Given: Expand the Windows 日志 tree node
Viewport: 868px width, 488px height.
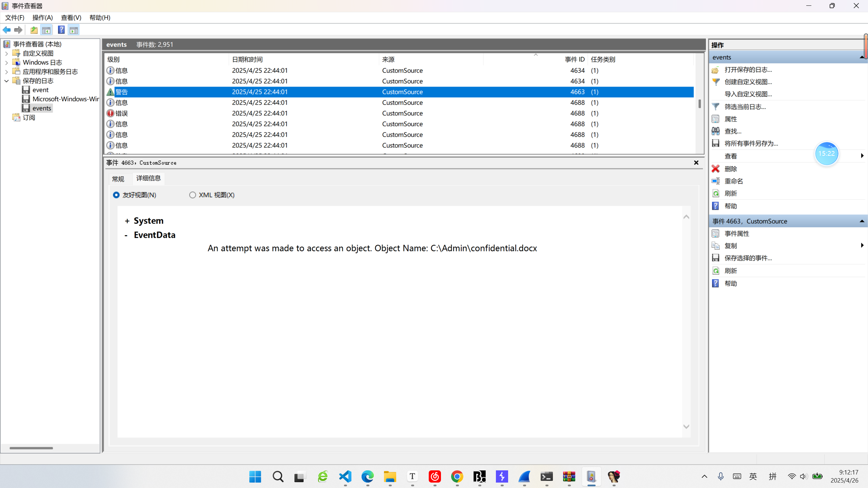Looking at the screenshot, I should click(x=6, y=63).
